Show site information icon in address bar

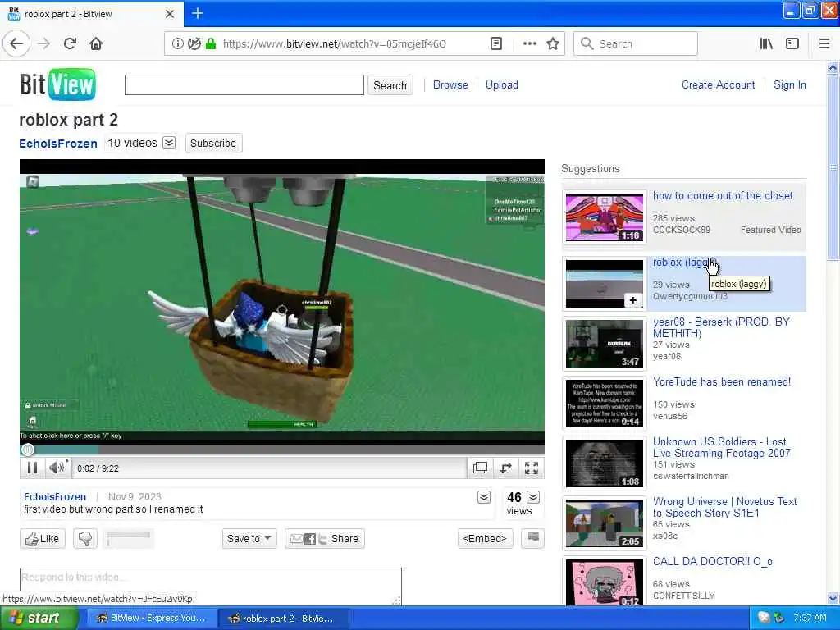pos(178,44)
